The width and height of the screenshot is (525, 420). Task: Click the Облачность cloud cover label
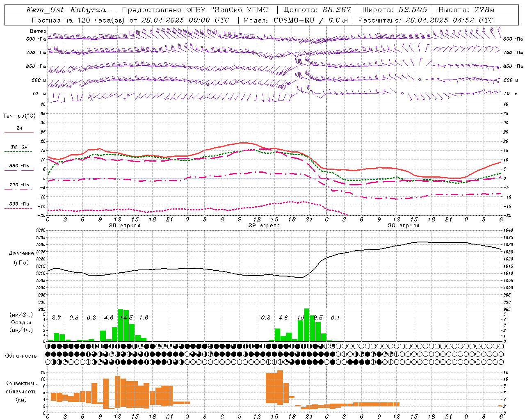(21, 356)
